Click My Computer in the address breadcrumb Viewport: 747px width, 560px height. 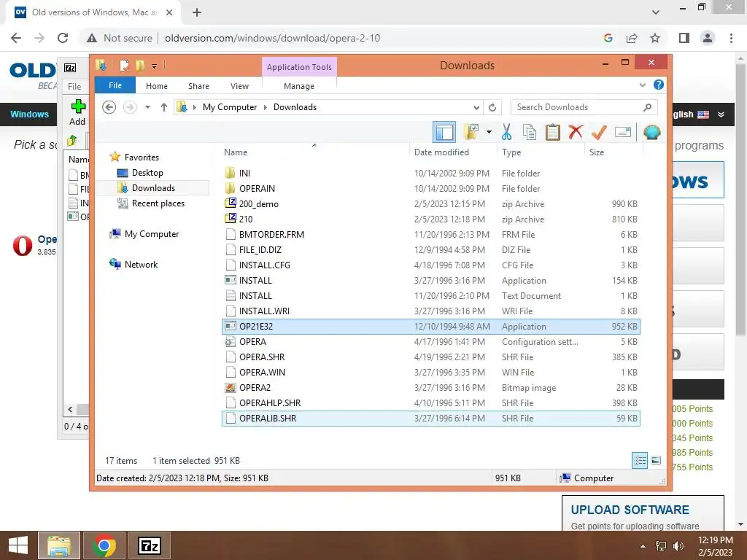coord(230,107)
